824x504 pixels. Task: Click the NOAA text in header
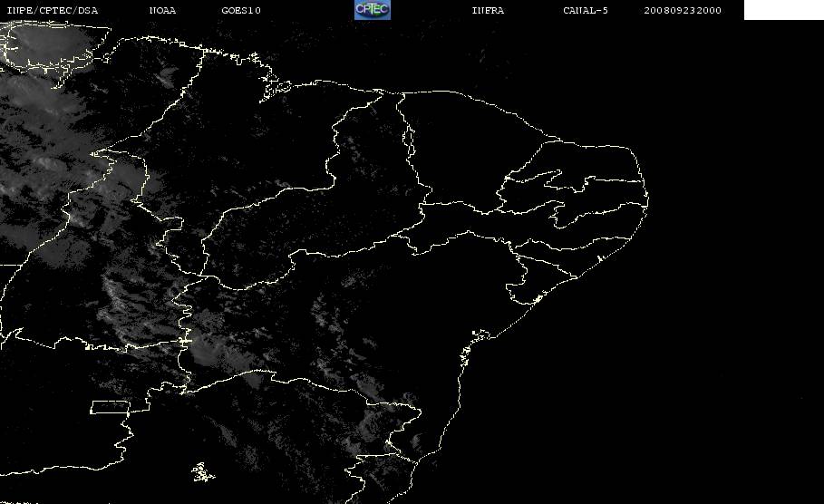point(162,10)
